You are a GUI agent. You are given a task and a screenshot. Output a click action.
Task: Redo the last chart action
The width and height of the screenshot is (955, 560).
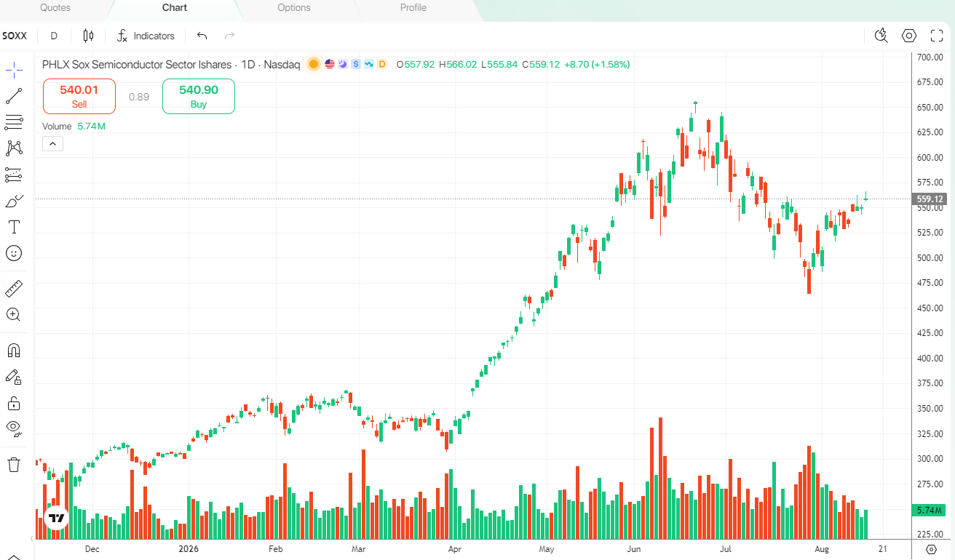[x=230, y=36]
